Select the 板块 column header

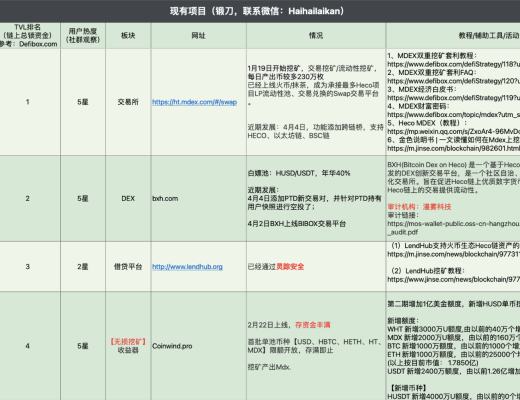click(x=128, y=36)
